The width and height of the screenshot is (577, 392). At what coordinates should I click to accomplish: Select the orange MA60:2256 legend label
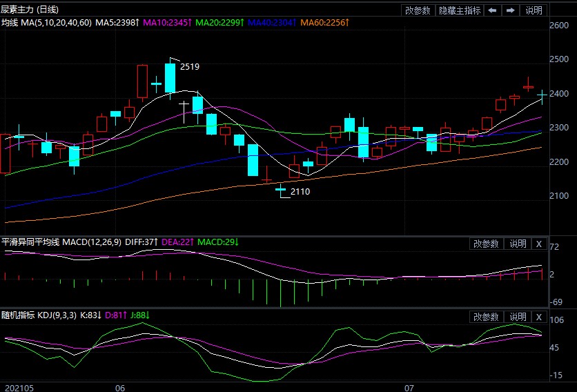coord(324,23)
